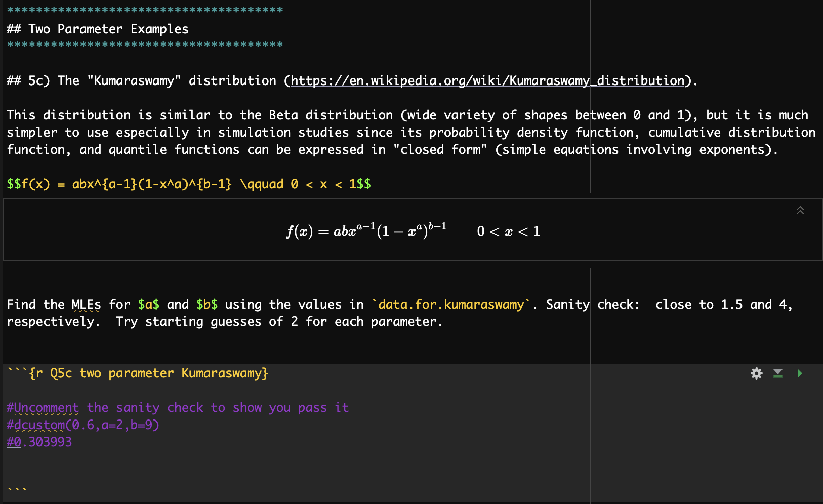Collapse the rendered equation preview
The image size is (823, 504).
(800, 211)
